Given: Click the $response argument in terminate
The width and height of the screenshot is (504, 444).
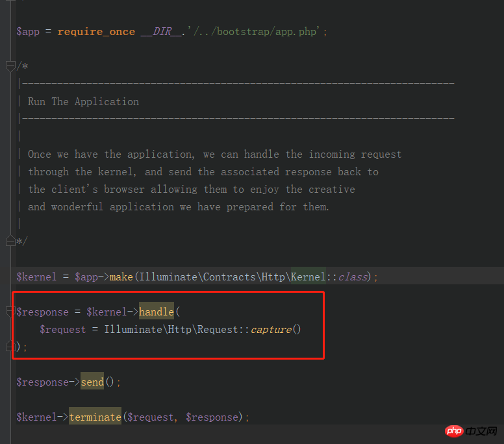Looking at the screenshot, I should click(212, 417).
